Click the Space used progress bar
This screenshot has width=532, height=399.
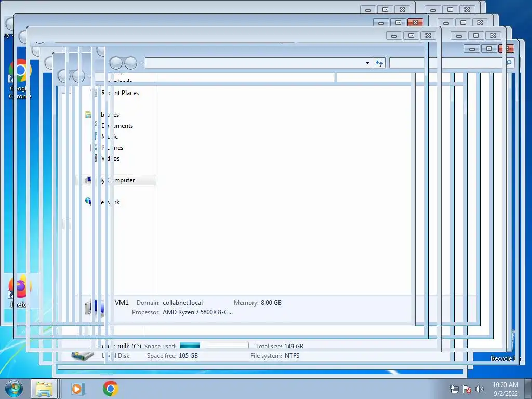pos(214,345)
